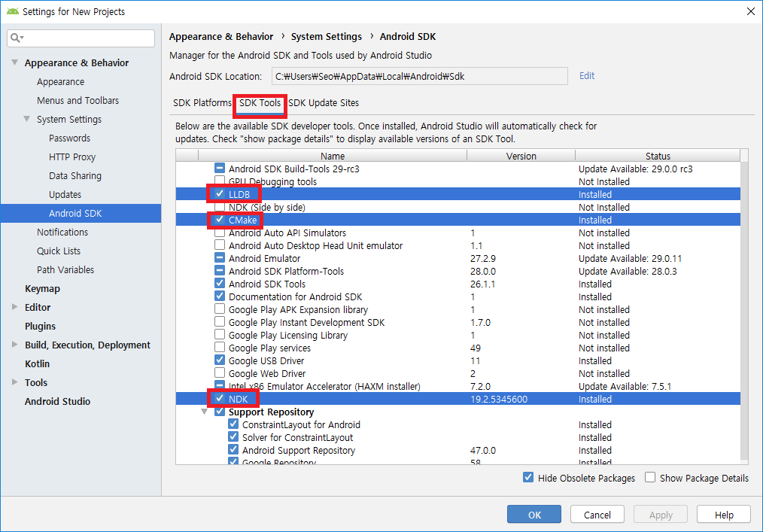Open Data Sharing settings

(75, 175)
